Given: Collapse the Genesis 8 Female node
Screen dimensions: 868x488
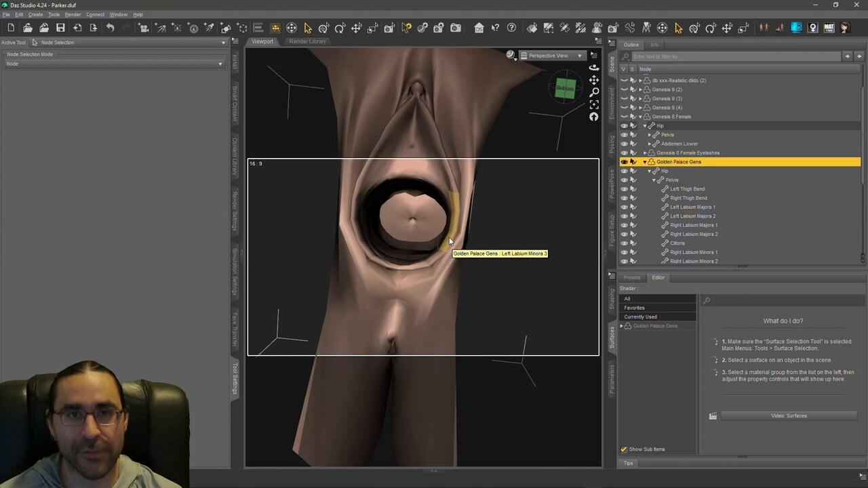Looking at the screenshot, I should (640, 117).
